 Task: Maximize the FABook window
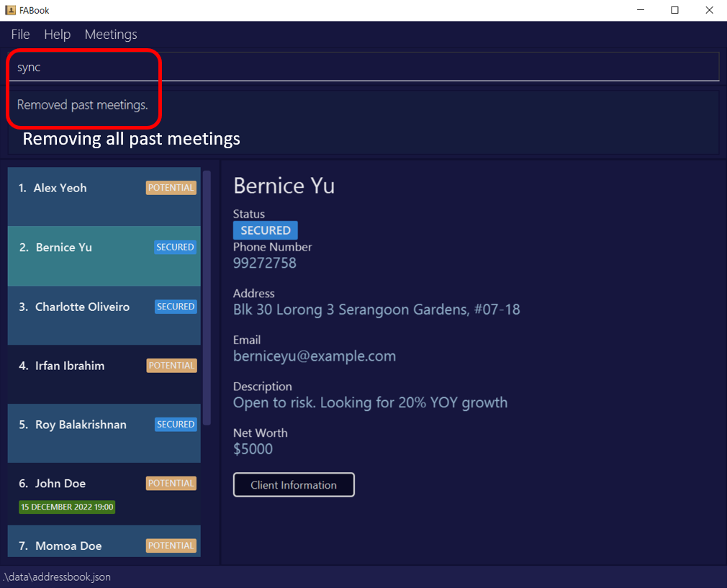click(x=674, y=10)
